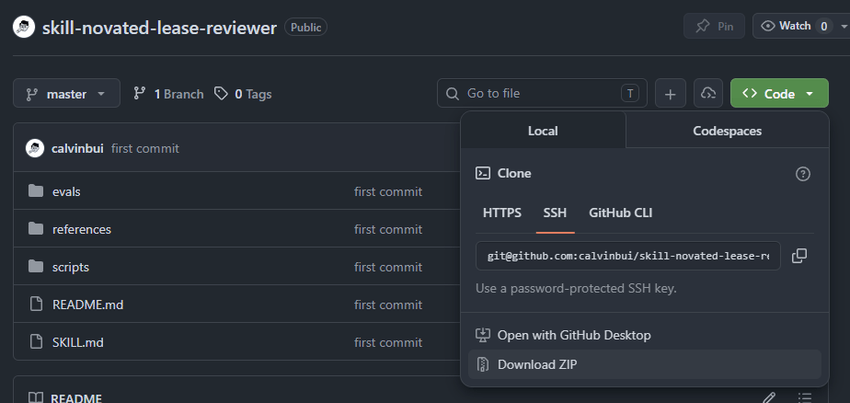This screenshot has width=850, height=403.
Task: Click the branch icon beside 1 Branch
Action: pyautogui.click(x=140, y=94)
